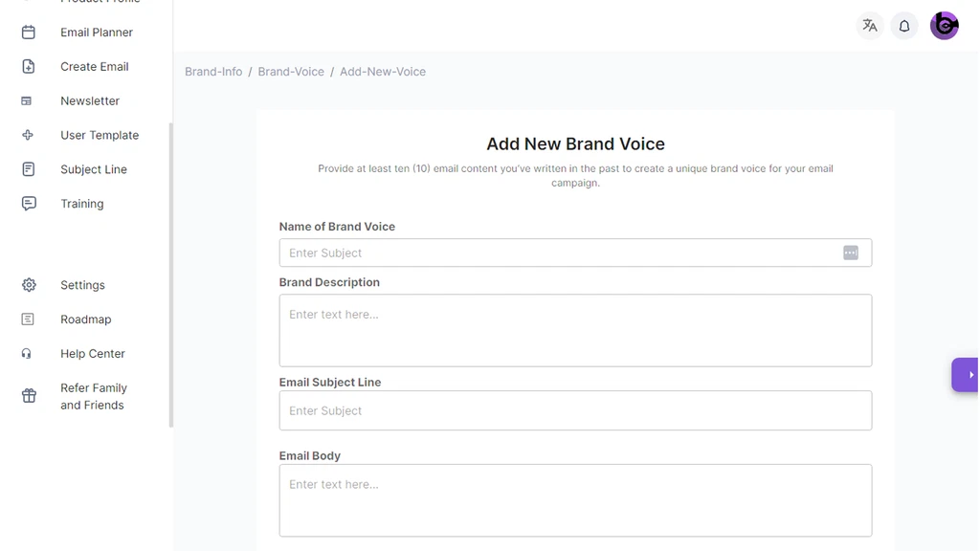Expand the purple side panel arrow
This screenshot has width=980, height=551.
pyautogui.click(x=968, y=375)
